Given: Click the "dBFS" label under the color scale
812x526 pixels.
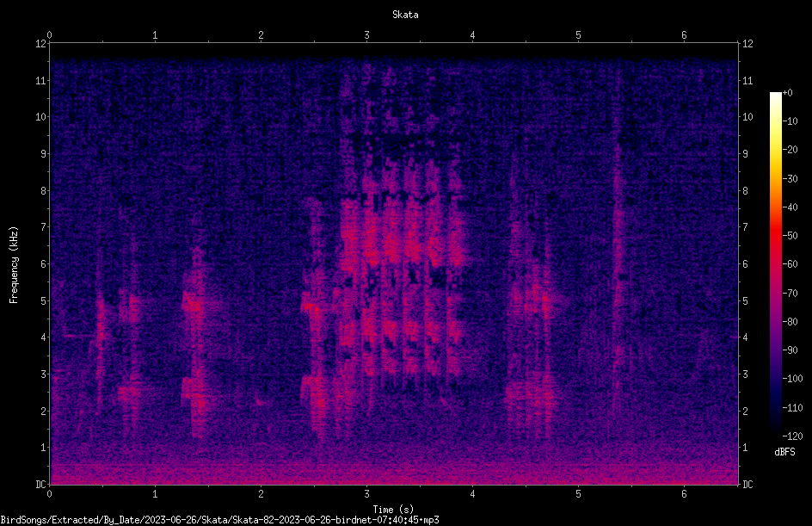Looking at the screenshot, I should tap(784, 452).
